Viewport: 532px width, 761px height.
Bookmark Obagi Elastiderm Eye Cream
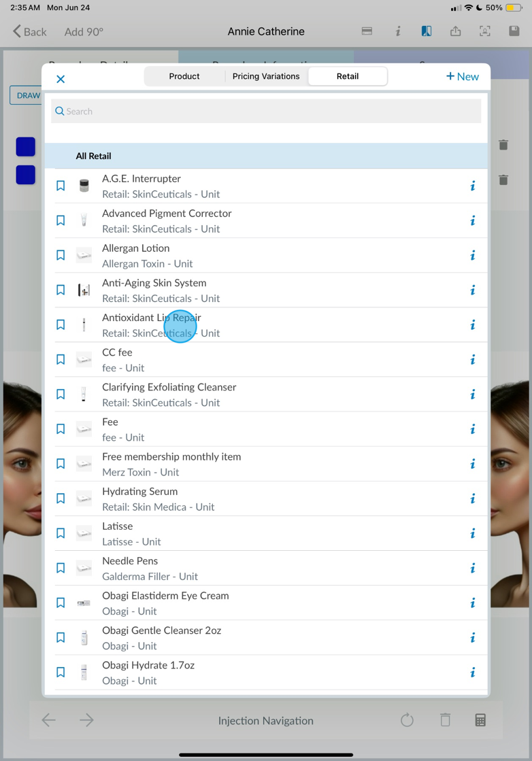61,603
